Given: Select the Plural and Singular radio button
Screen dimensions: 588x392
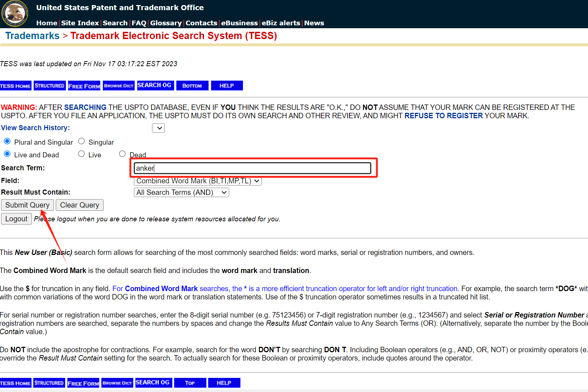Looking at the screenshot, I should click(x=7, y=141).
